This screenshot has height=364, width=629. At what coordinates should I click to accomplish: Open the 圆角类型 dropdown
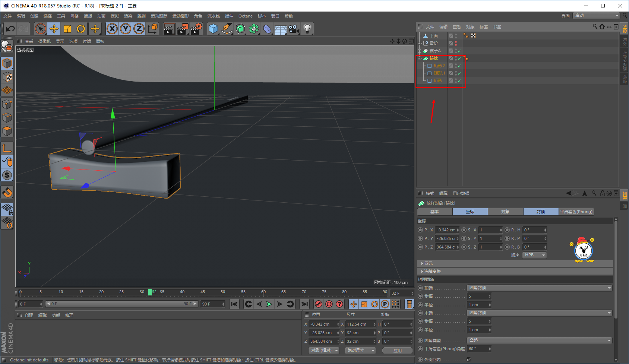pos(539,340)
